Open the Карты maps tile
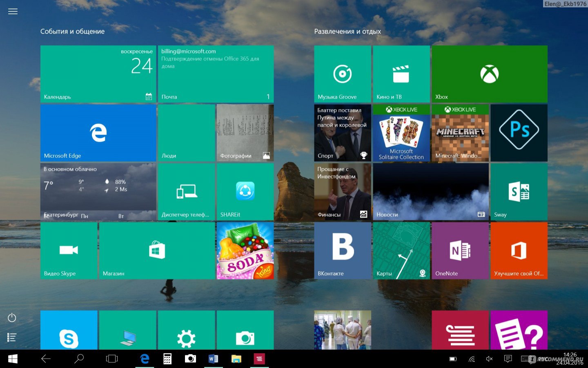The image size is (588, 368). pos(401,250)
